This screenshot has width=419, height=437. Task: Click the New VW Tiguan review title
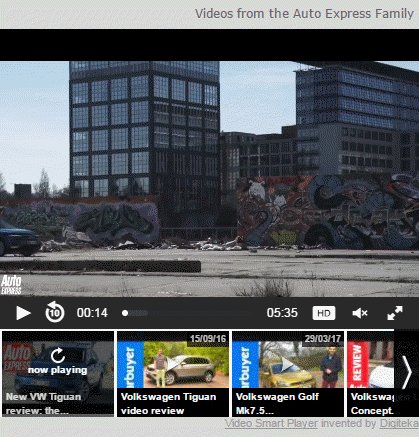[x=43, y=404]
